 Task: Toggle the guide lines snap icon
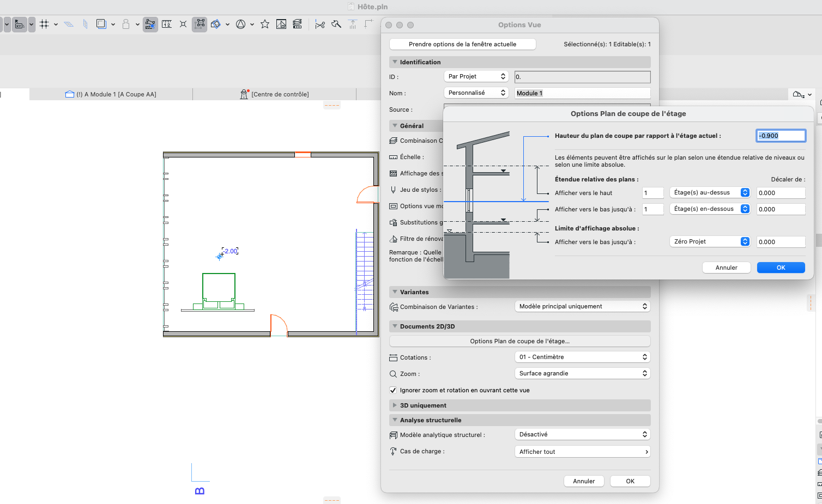[x=150, y=24]
